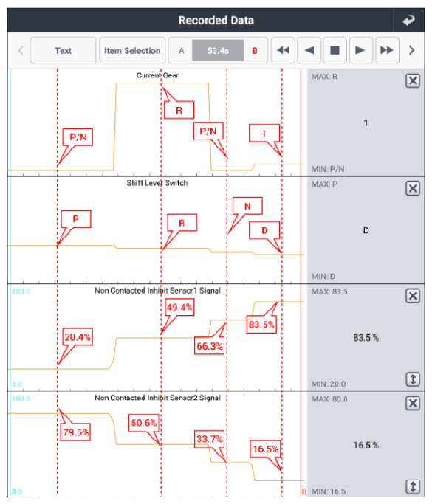Fast-forward with double-right arrows
432x504 pixels.
coord(387,50)
